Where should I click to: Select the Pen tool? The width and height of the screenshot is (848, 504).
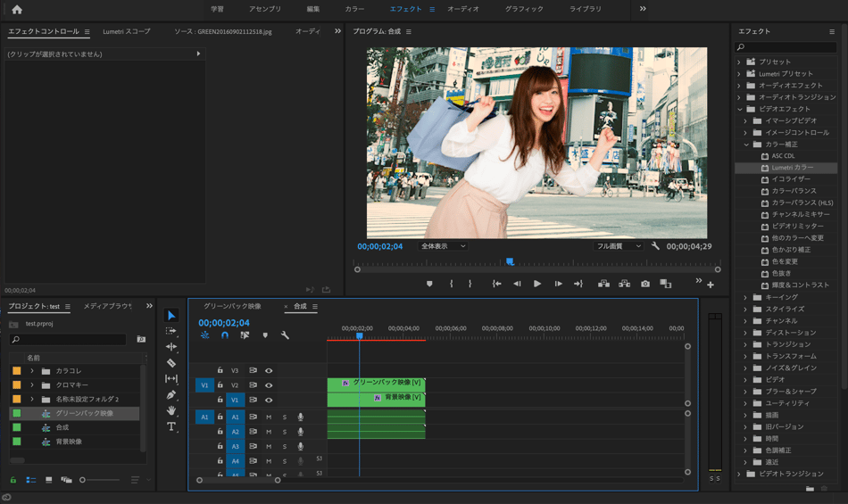(171, 394)
